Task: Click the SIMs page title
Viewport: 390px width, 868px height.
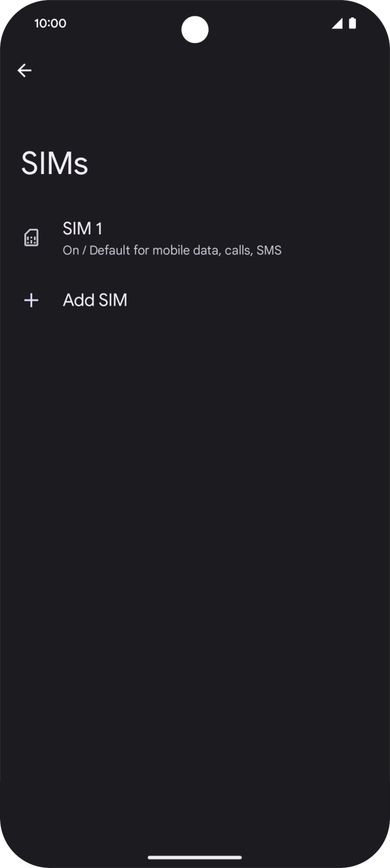Action: click(54, 163)
